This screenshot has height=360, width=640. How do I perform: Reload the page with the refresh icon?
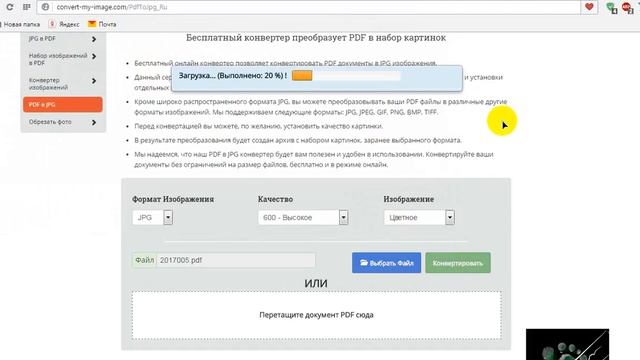pyautogui.click(x=9, y=7)
